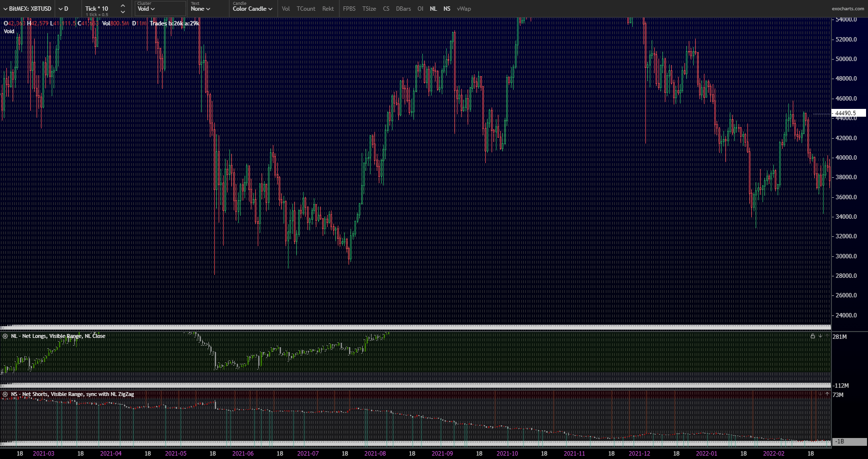Open the Candle Color Candle dropdown

click(x=252, y=9)
